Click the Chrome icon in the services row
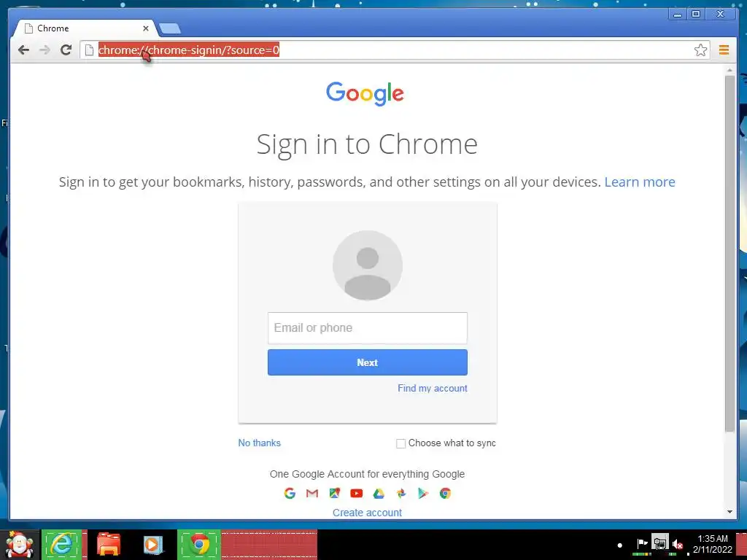Screen dimensions: 747x560 point(446,494)
